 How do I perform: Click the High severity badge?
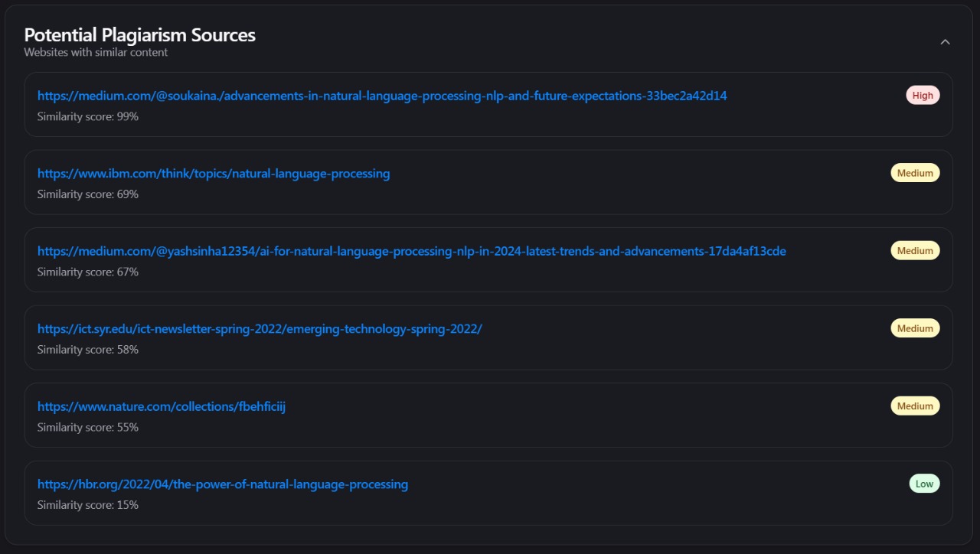point(923,96)
